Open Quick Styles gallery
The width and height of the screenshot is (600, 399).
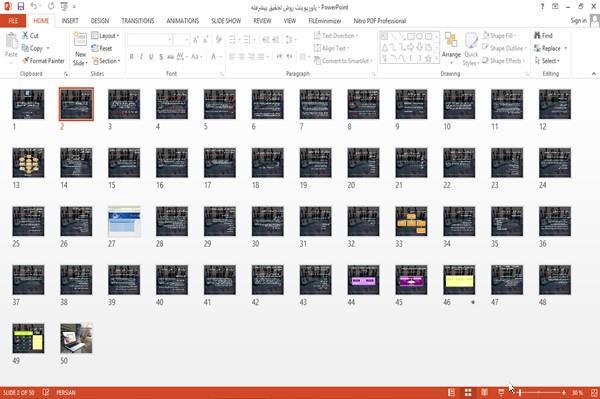(471, 49)
